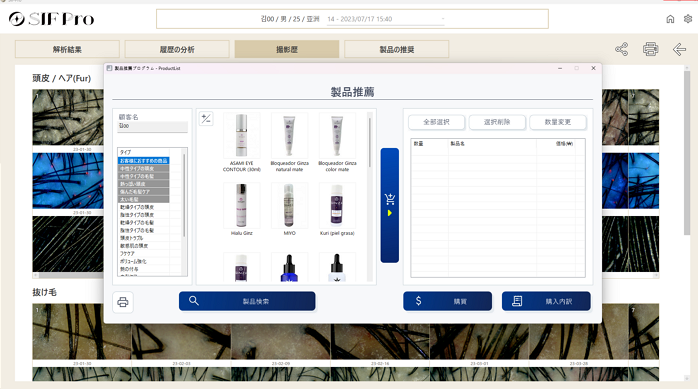The width and height of the screenshot is (698, 389).
Task: Click the small printer icon in the dialog's bottom-left corner
Action: pos(123,302)
